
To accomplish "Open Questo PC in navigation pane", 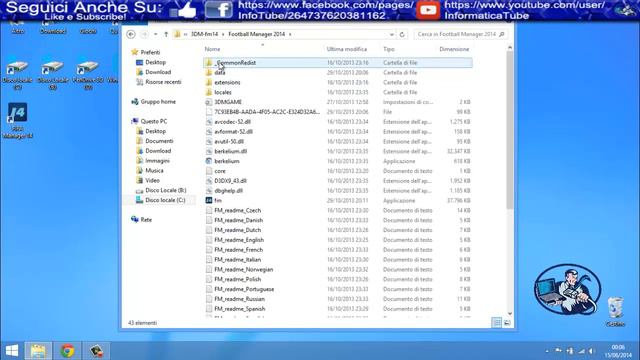I will point(153,121).
